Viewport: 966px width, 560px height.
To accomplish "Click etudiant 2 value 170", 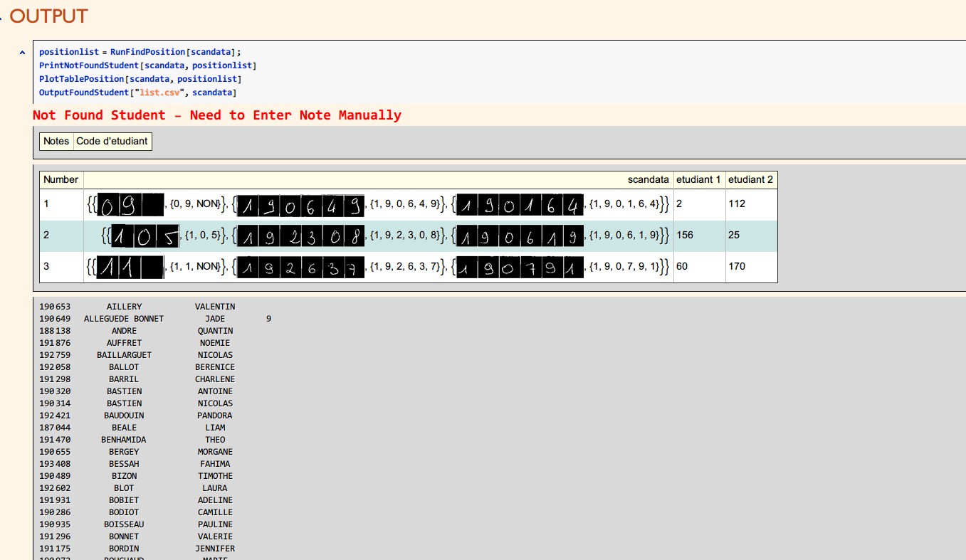I will point(737,266).
